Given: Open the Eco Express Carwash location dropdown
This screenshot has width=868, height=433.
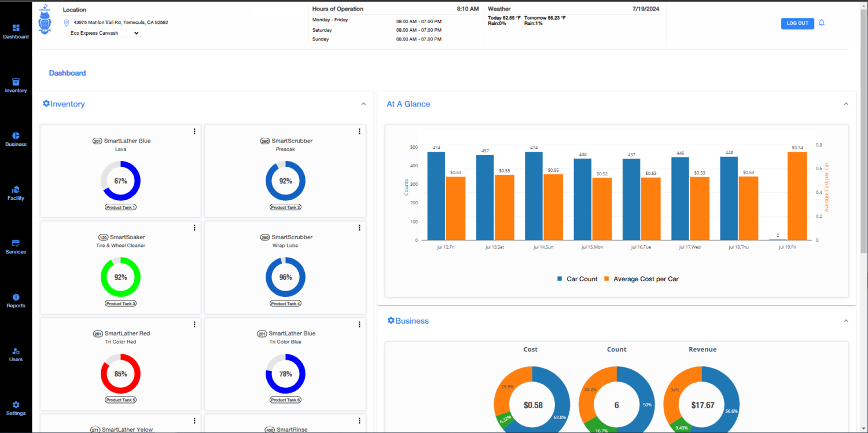Looking at the screenshot, I should 105,33.
